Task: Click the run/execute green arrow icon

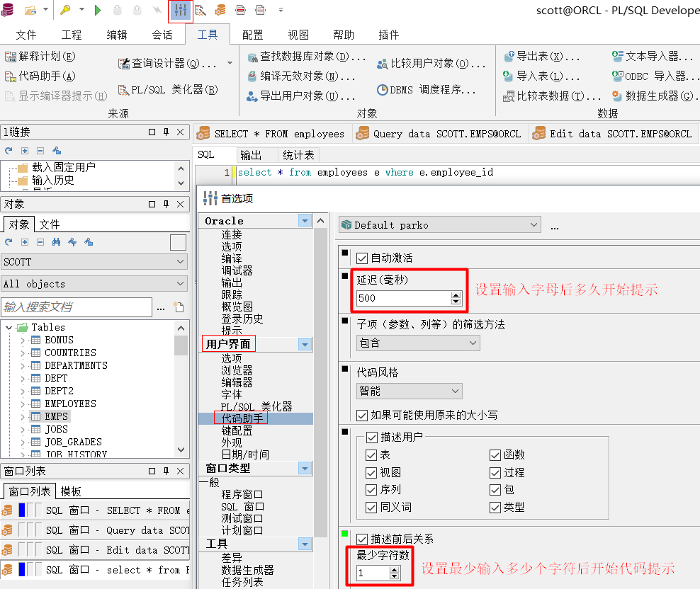Action: pos(97,10)
